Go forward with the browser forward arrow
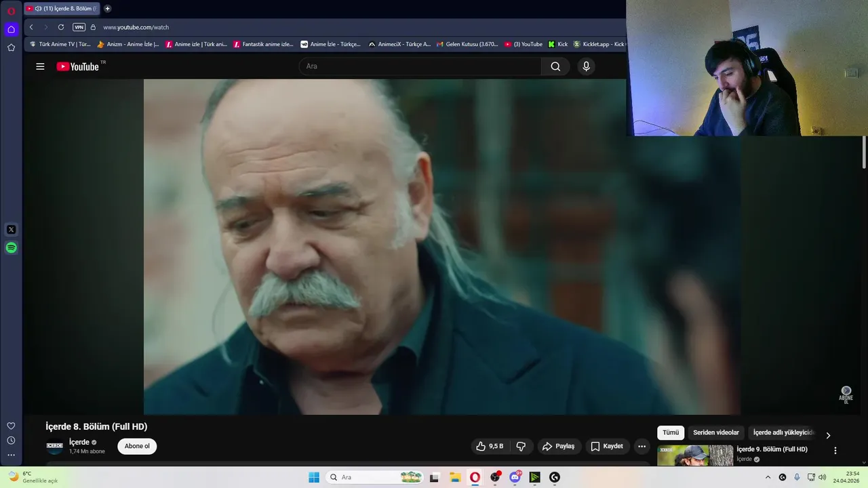The width and height of the screenshot is (868, 488). tap(46, 27)
